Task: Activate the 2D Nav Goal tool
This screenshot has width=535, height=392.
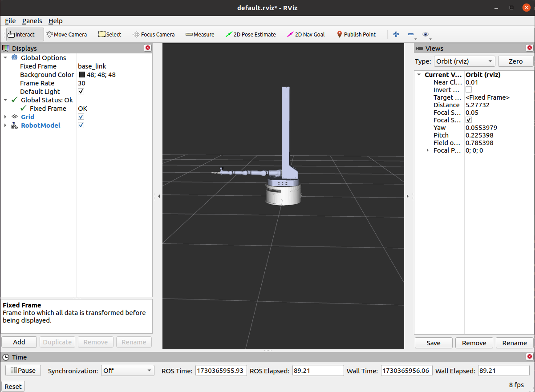Action: pos(306,34)
